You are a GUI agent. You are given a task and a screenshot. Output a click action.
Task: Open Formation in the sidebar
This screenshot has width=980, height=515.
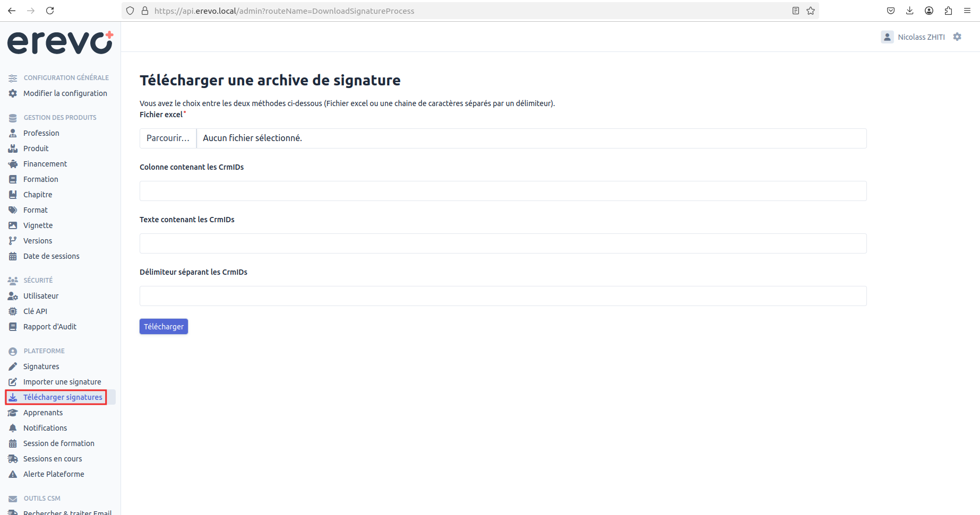pyautogui.click(x=41, y=179)
